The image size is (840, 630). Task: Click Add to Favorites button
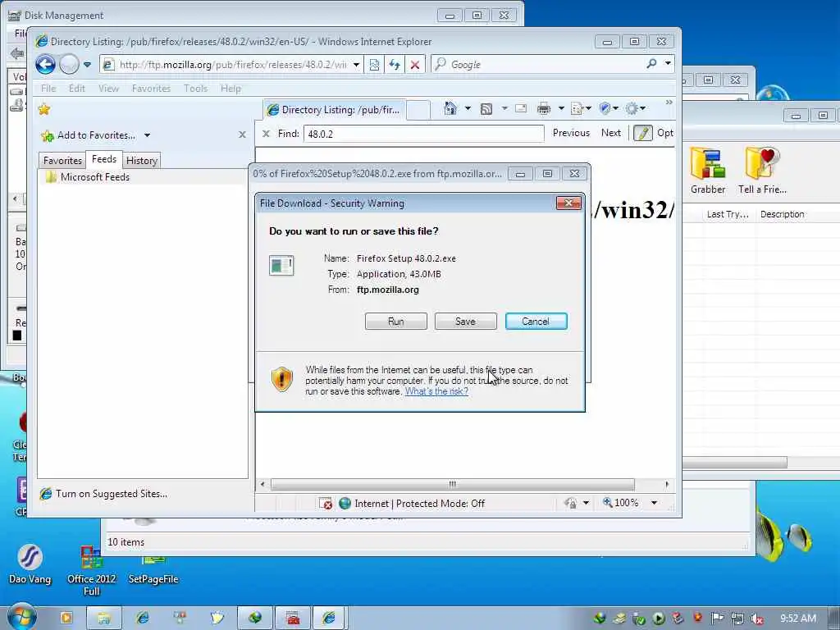(x=89, y=135)
